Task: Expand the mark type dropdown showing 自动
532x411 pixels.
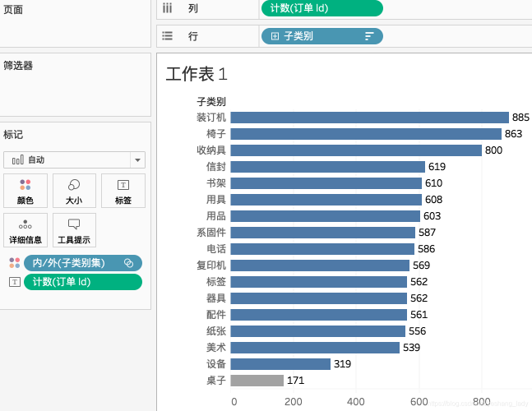Action: tap(74, 160)
